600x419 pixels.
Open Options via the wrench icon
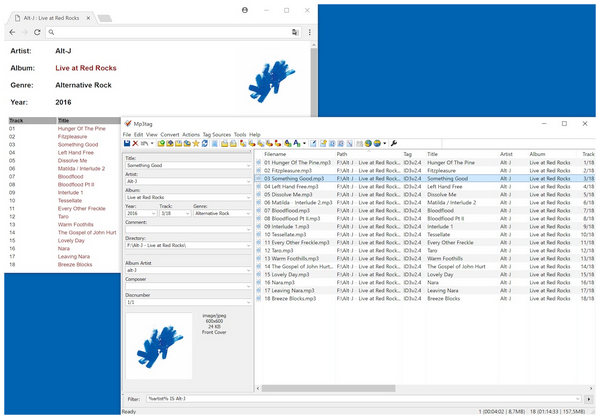coord(394,143)
